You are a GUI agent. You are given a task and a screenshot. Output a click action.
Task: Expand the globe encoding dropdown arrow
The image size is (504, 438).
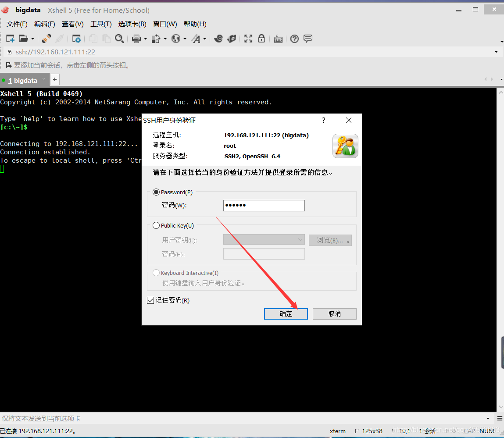[185, 39]
